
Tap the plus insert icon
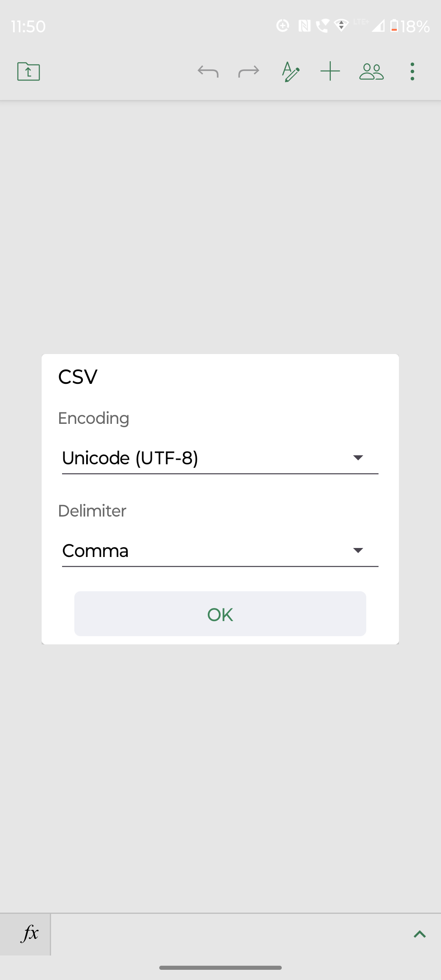coord(330,71)
